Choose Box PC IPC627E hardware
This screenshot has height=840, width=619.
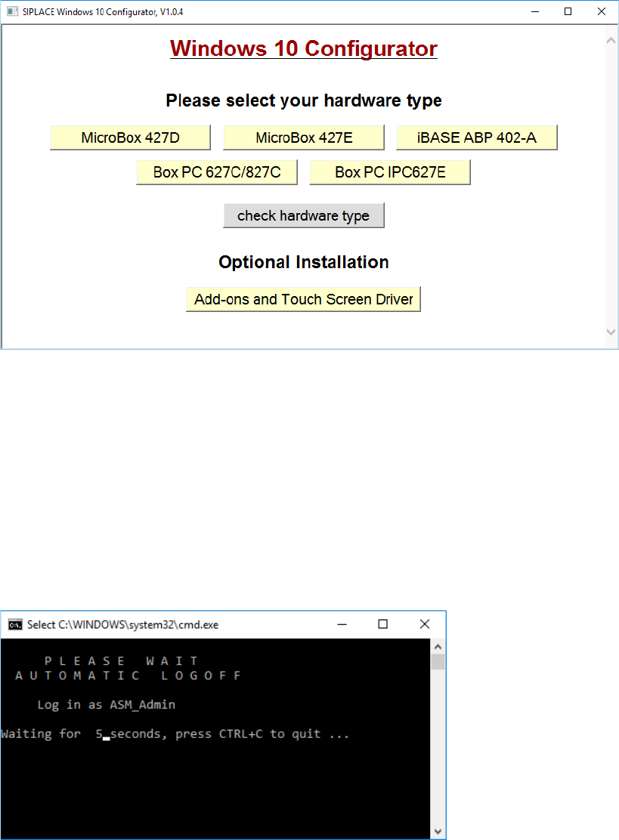click(x=390, y=172)
